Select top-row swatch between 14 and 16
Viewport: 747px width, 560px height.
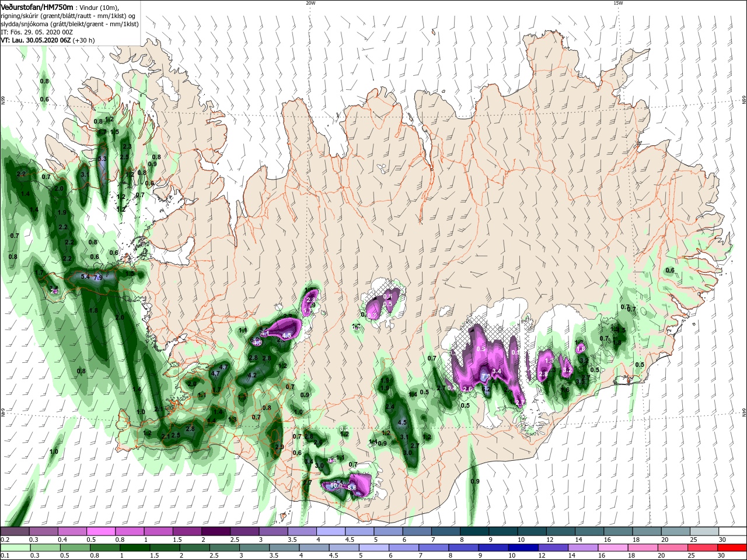pos(589,531)
